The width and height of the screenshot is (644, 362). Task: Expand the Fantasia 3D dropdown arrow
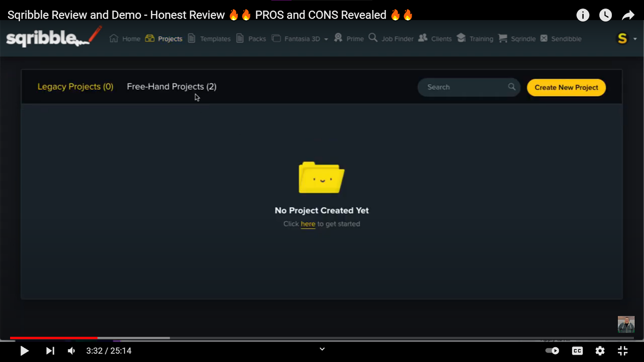tap(326, 39)
